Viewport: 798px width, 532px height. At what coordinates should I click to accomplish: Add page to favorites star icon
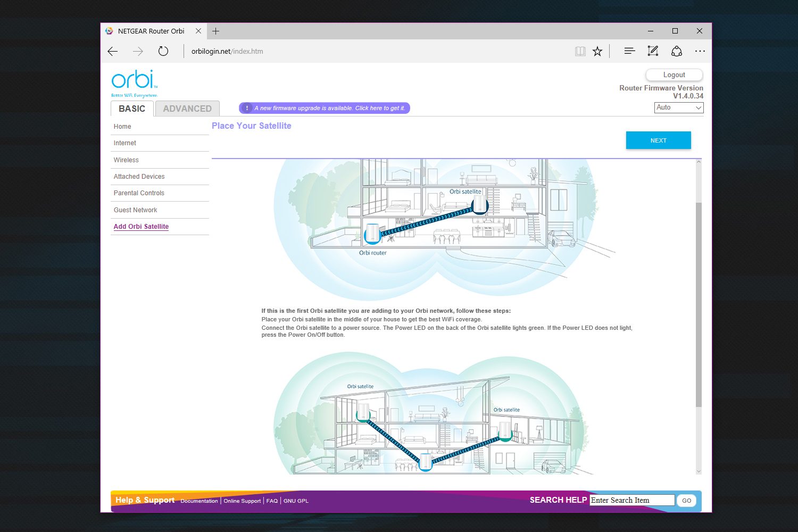pyautogui.click(x=597, y=52)
